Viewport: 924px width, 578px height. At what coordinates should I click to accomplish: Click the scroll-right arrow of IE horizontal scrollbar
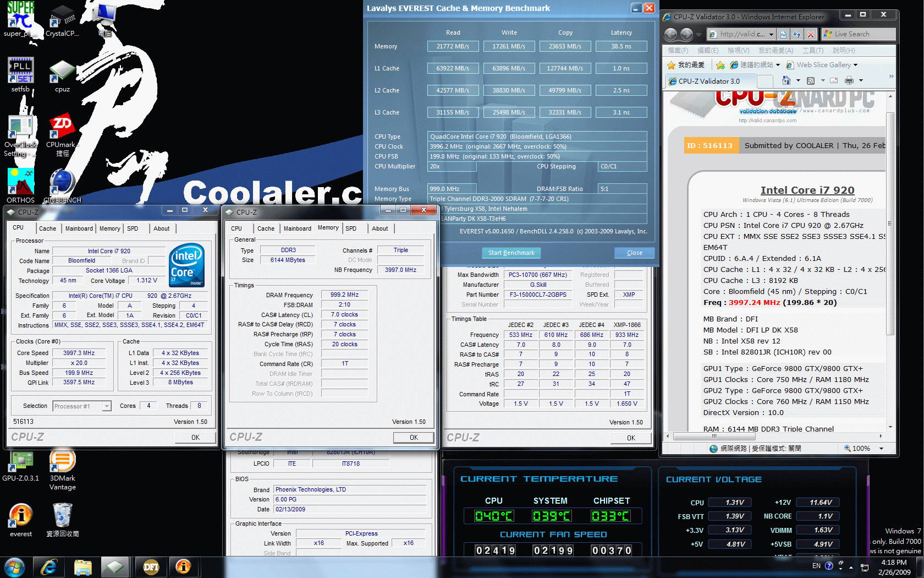(x=881, y=436)
